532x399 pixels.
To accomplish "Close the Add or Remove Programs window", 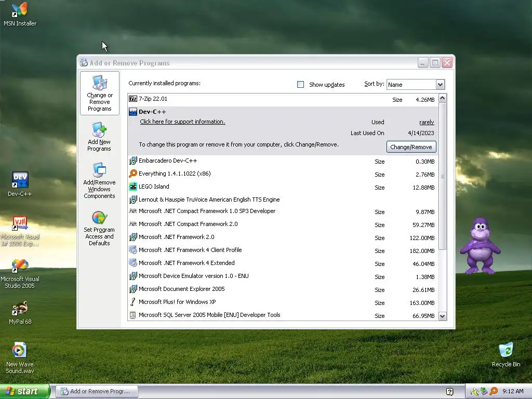I will (447, 63).
